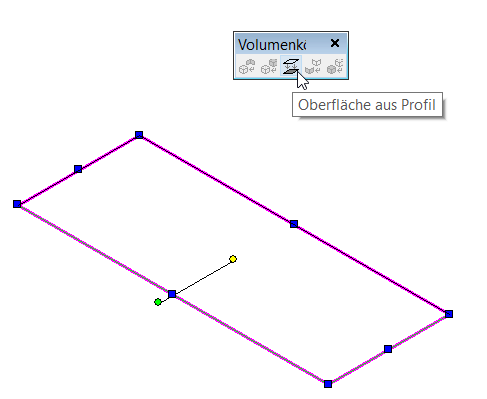The width and height of the screenshot is (487, 399).
Task: Click the long black-magenta edge of the profile
Action: 217,179
